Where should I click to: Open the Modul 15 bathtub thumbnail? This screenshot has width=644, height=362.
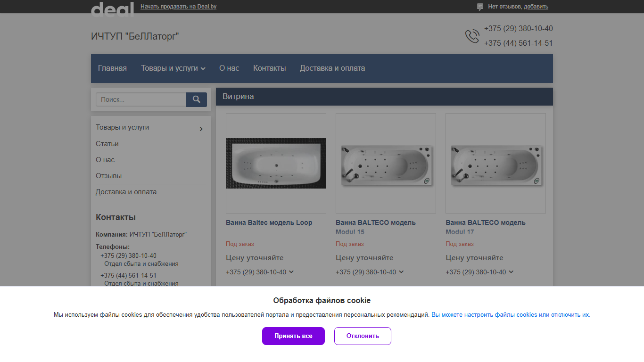[386, 163]
